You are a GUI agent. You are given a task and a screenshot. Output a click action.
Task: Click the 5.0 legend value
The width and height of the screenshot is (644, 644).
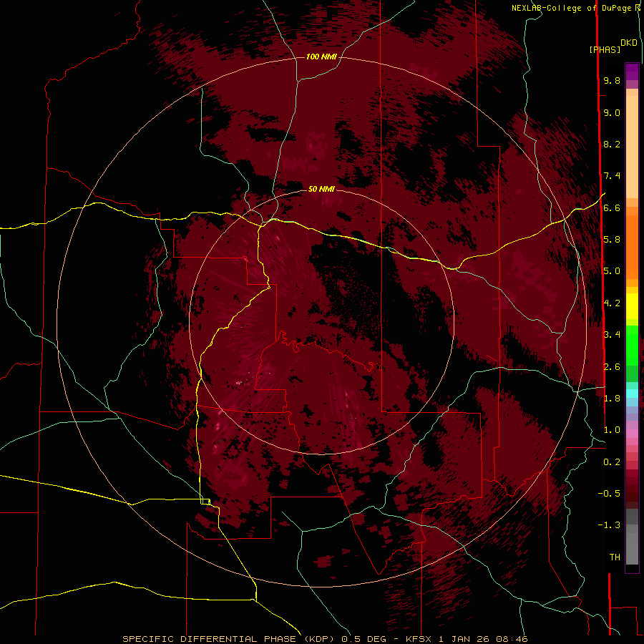coord(612,271)
